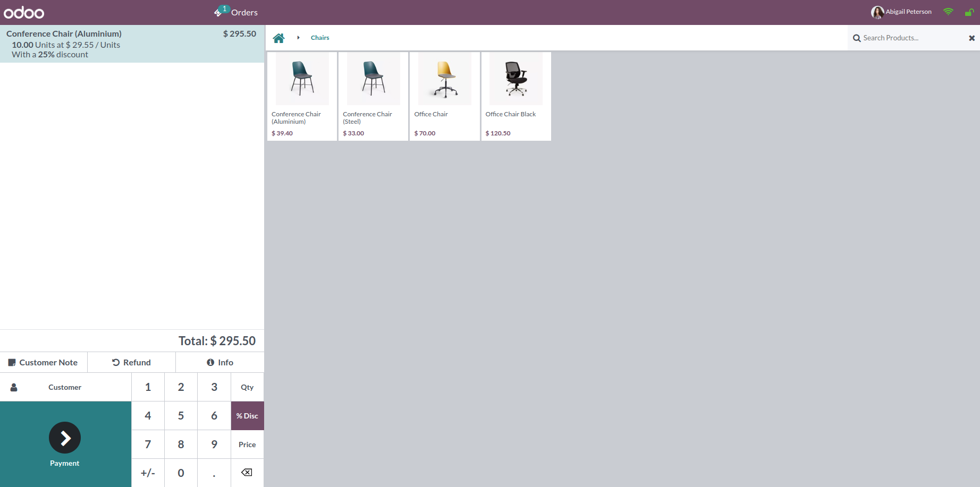The height and width of the screenshot is (487, 980).
Task: Click the Odoo logo
Action: pos(24,12)
